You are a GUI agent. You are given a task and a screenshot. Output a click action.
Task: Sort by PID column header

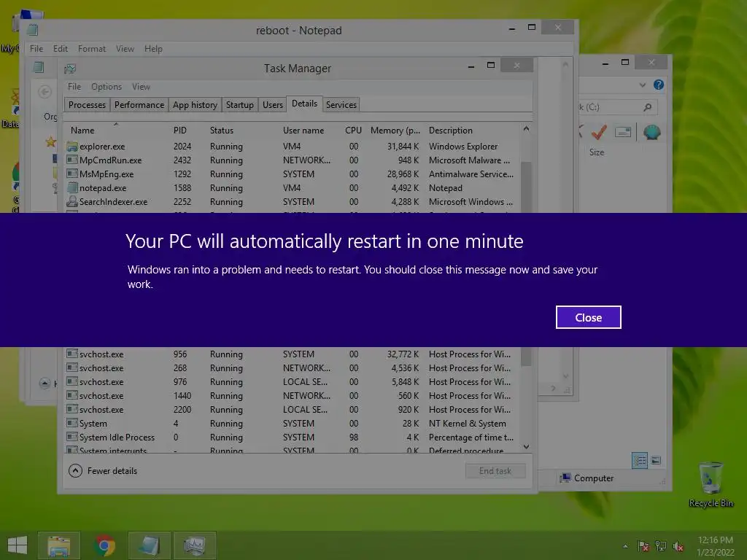pyautogui.click(x=179, y=131)
